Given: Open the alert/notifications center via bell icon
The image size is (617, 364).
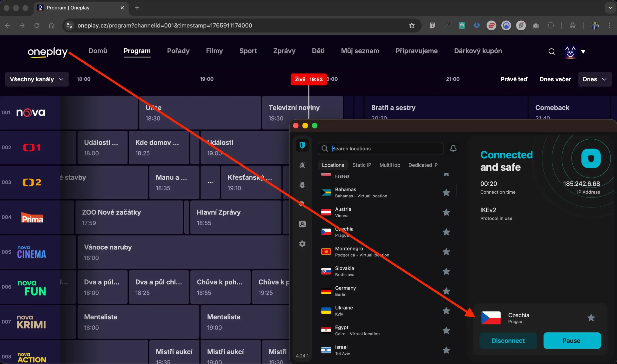Looking at the screenshot, I should [453, 148].
